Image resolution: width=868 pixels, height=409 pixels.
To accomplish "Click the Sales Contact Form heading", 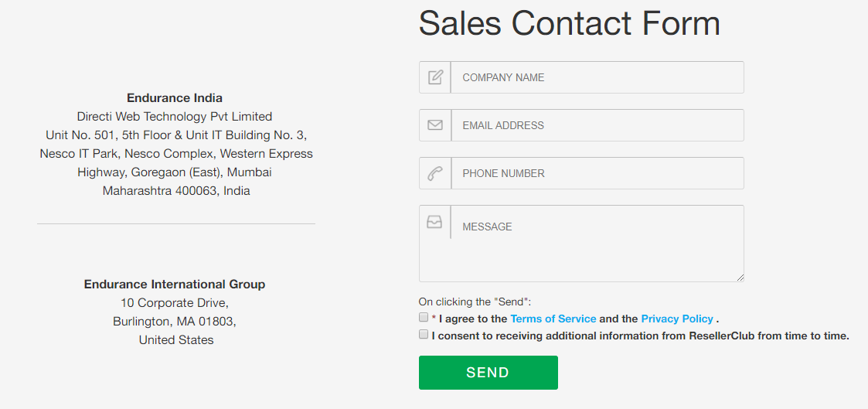I will (x=569, y=23).
